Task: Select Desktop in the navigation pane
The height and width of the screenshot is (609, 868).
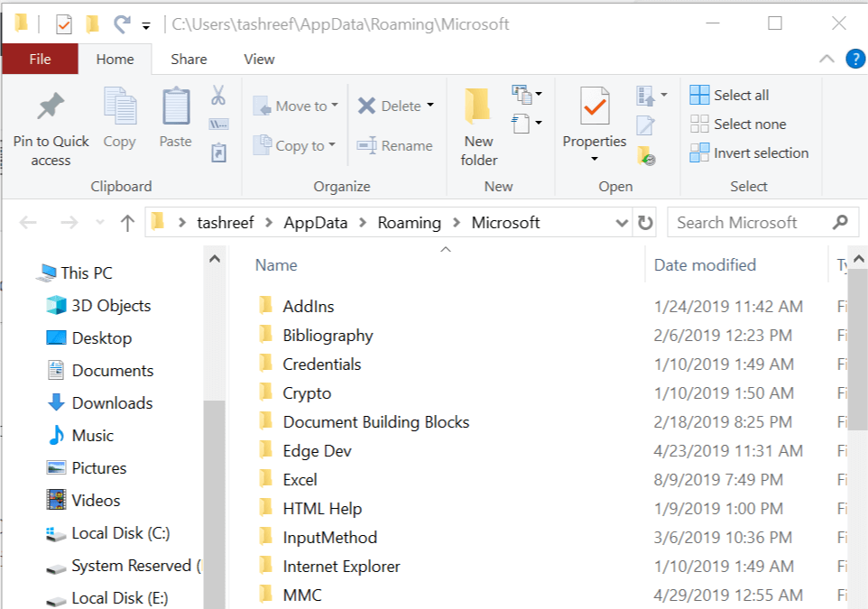Action: (x=89, y=337)
